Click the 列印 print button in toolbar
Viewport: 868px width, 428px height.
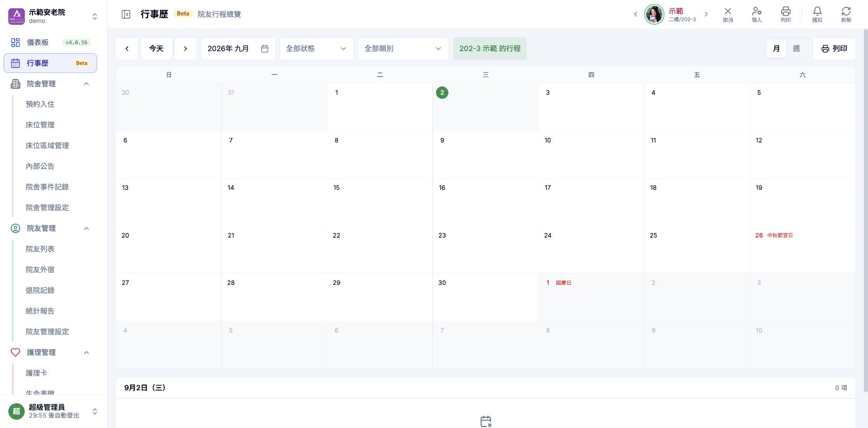click(x=834, y=49)
